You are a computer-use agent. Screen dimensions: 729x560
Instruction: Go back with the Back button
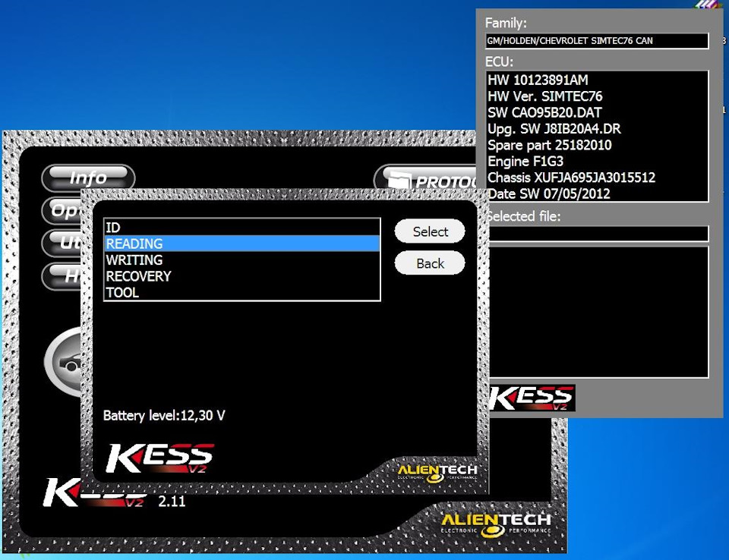pos(430,263)
